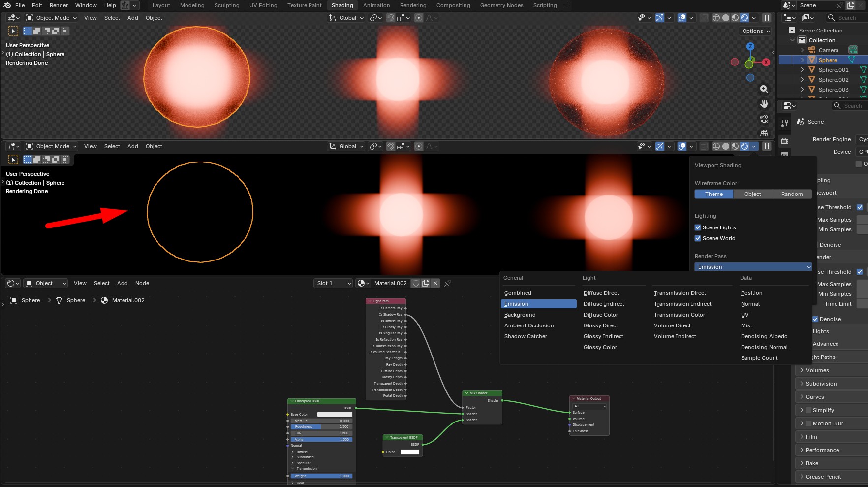Set wireframe color to Random
The image size is (868, 487).
(792, 194)
